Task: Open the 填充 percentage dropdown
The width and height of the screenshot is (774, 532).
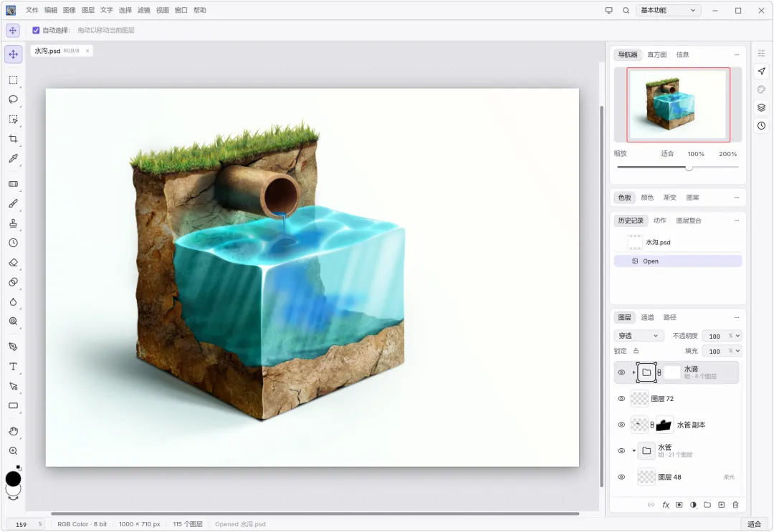Action: [737, 351]
